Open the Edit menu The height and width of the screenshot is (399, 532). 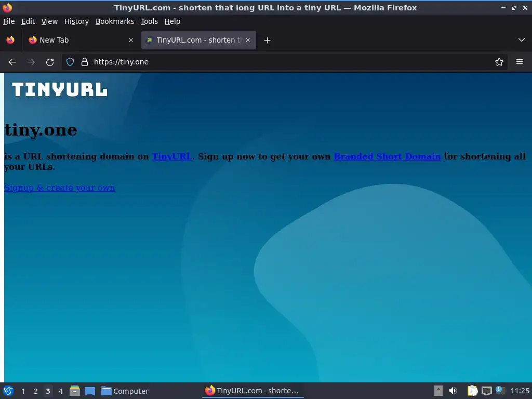pyautogui.click(x=28, y=21)
